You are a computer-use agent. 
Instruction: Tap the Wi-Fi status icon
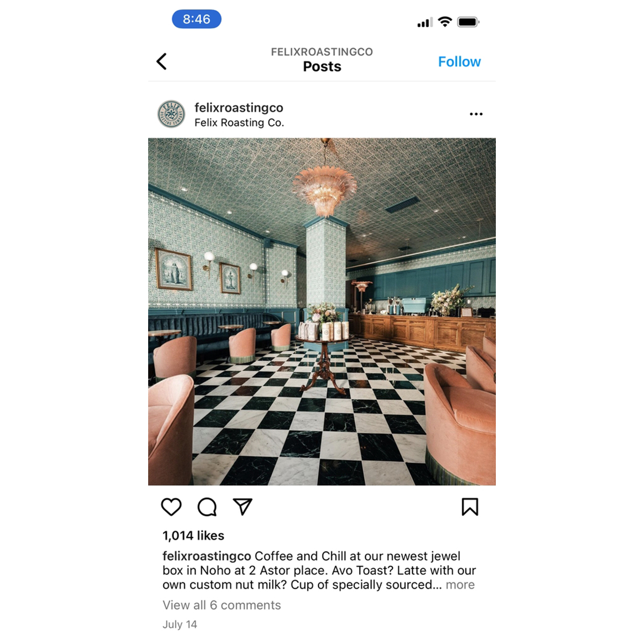click(x=445, y=21)
